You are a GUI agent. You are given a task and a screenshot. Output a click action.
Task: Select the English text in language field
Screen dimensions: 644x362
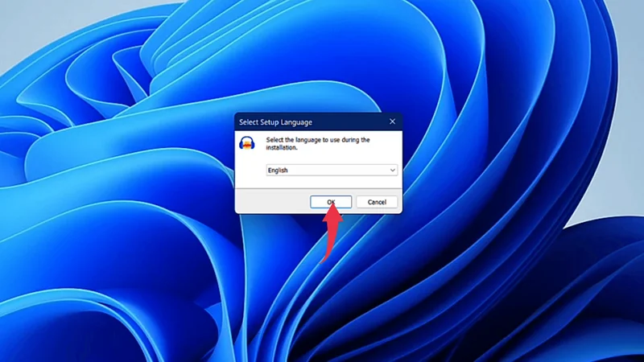[x=278, y=171]
